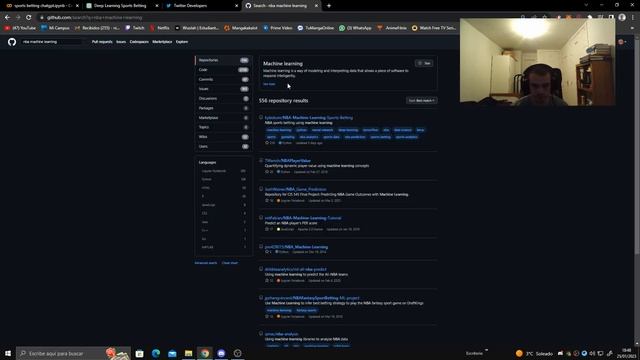Select the Packages results filter
640x360 pixels.
223,108
